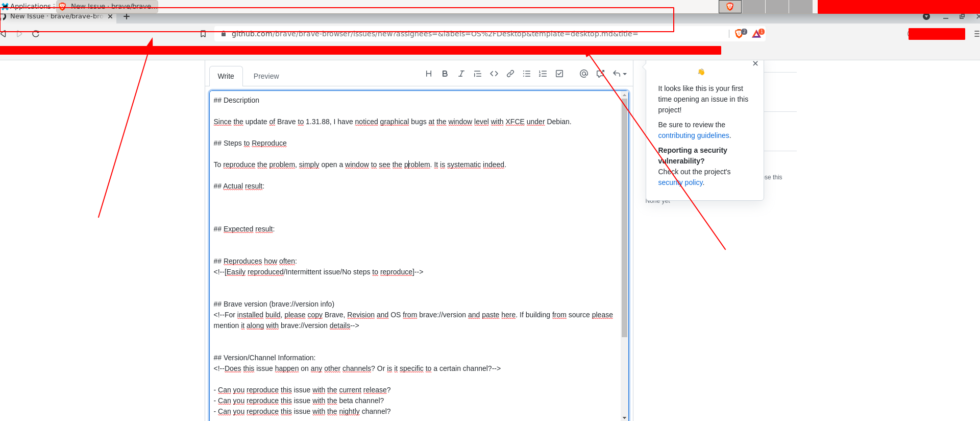The image size is (980, 421).
Task: Click the line mentioning the current release
Action: coord(302,390)
